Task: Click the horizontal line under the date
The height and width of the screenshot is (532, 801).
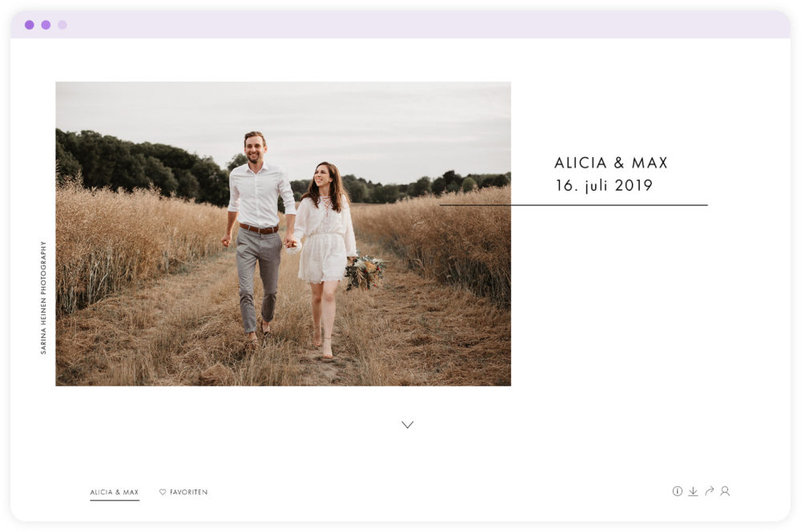Action: click(x=574, y=205)
